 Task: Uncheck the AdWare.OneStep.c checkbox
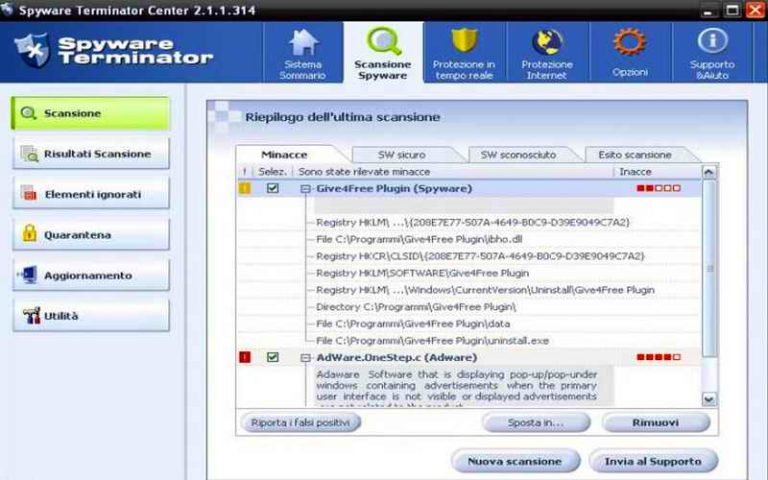273,357
